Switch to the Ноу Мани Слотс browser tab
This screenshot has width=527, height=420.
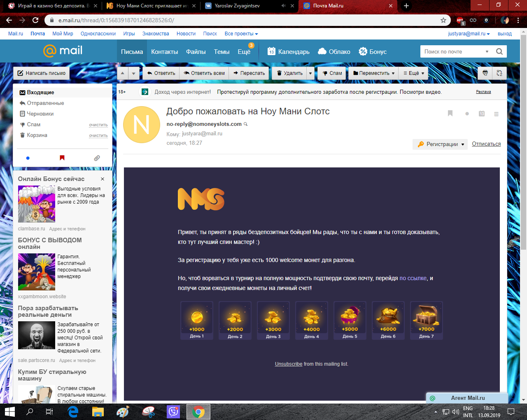(x=151, y=6)
